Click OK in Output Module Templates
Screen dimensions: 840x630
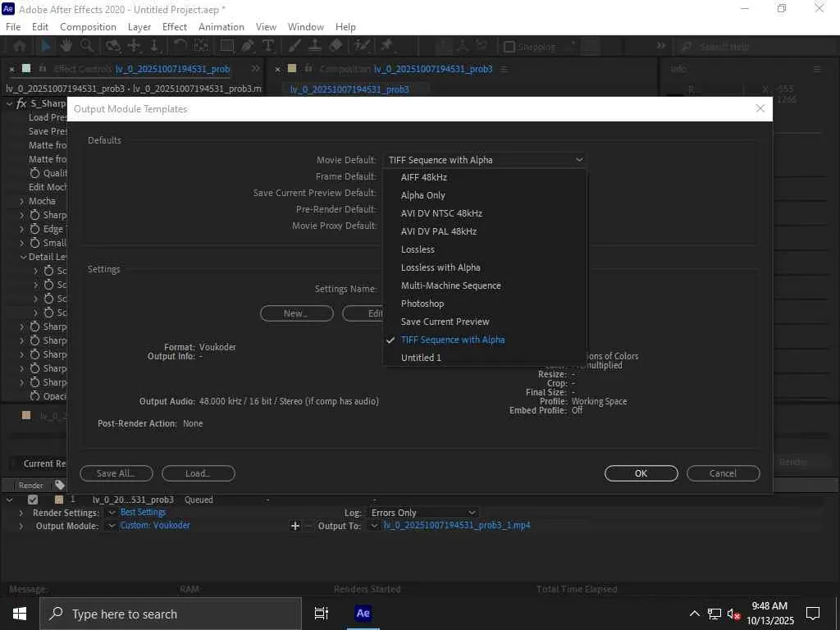[x=641, y=473]
